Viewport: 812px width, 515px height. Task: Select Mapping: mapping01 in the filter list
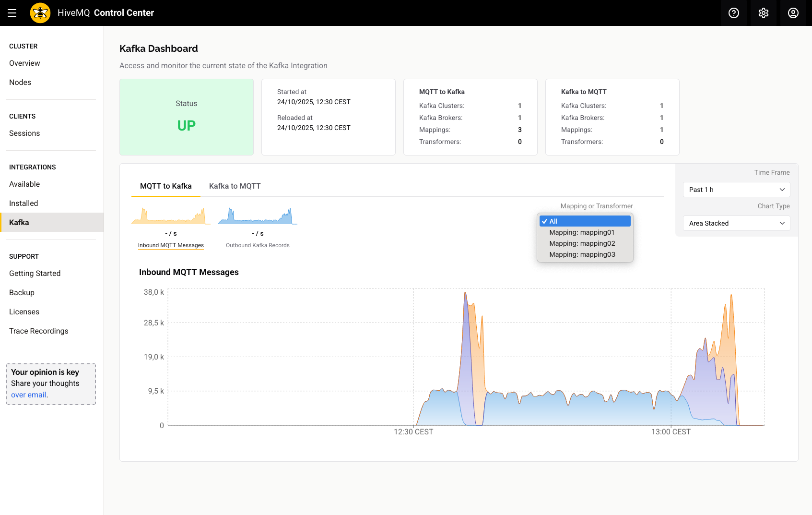pos(581,232)
